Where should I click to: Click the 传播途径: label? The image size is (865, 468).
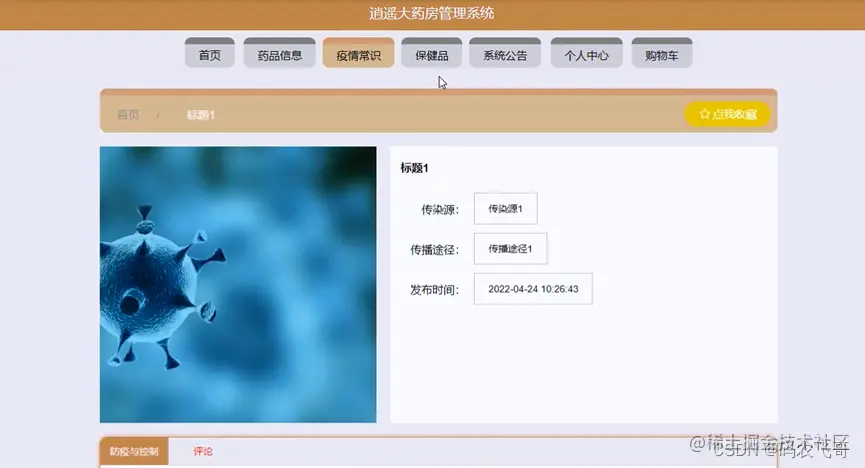click(435, 250)
